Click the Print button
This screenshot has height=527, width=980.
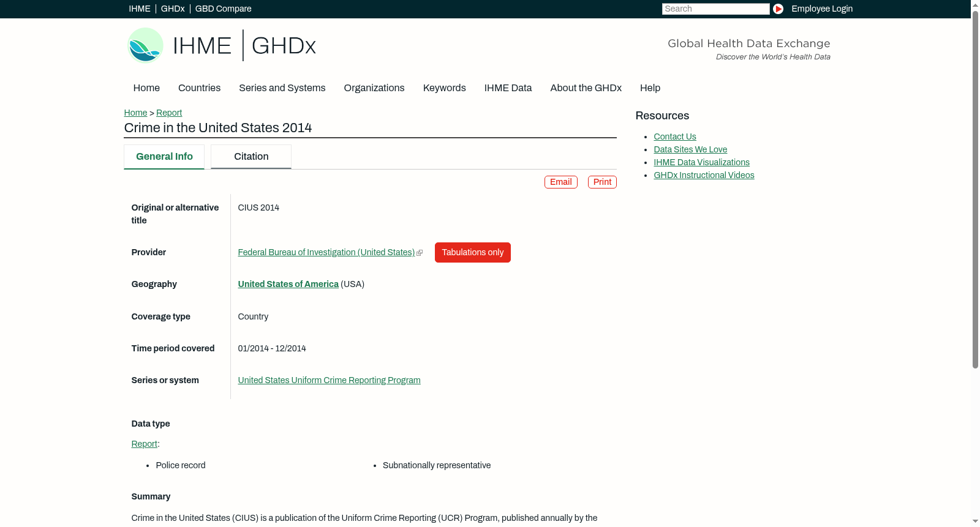click(x=602, y=182)
